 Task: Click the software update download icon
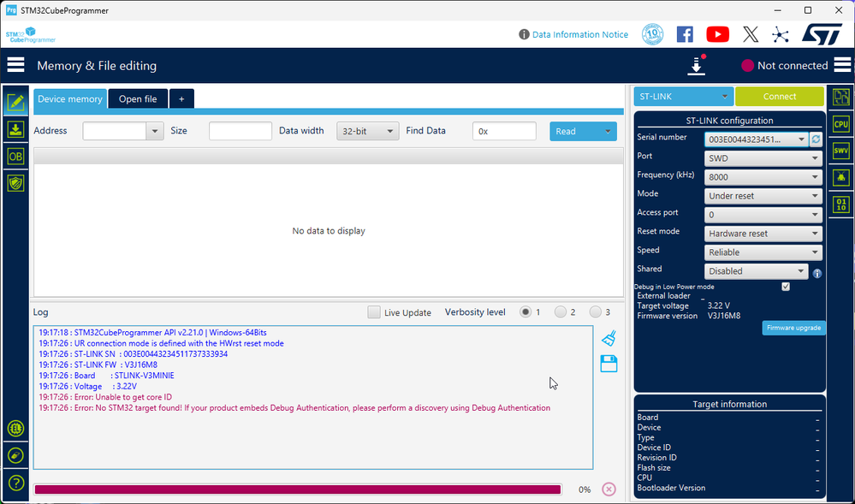[x=697, y=65]
